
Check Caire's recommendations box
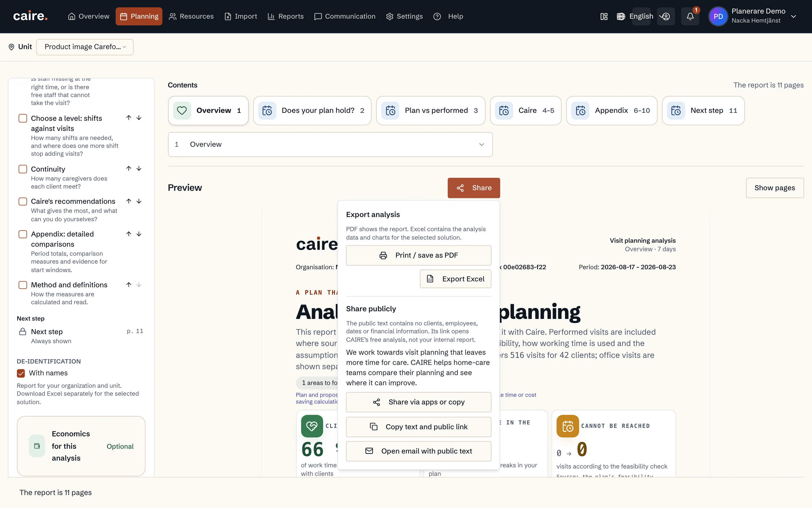[23, 201]
